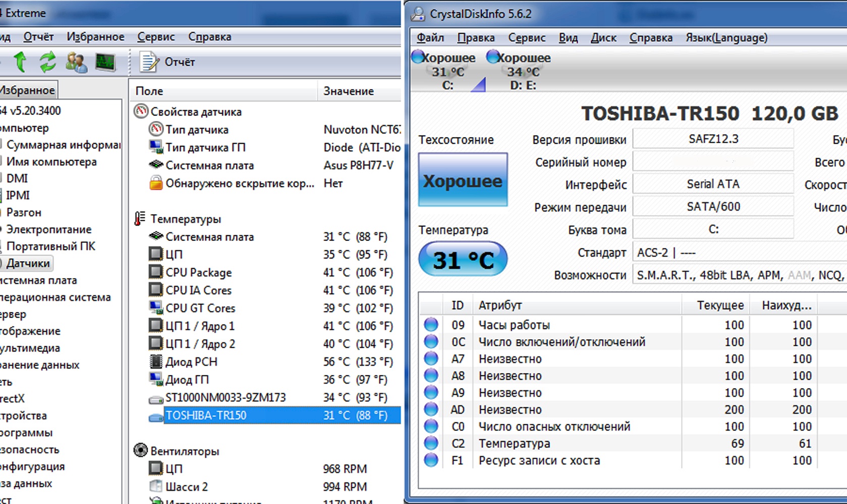847x504 pixels.
Task: Click the drive icon beside ST1000NM0033-9ZM173
Action: [156, 399]
